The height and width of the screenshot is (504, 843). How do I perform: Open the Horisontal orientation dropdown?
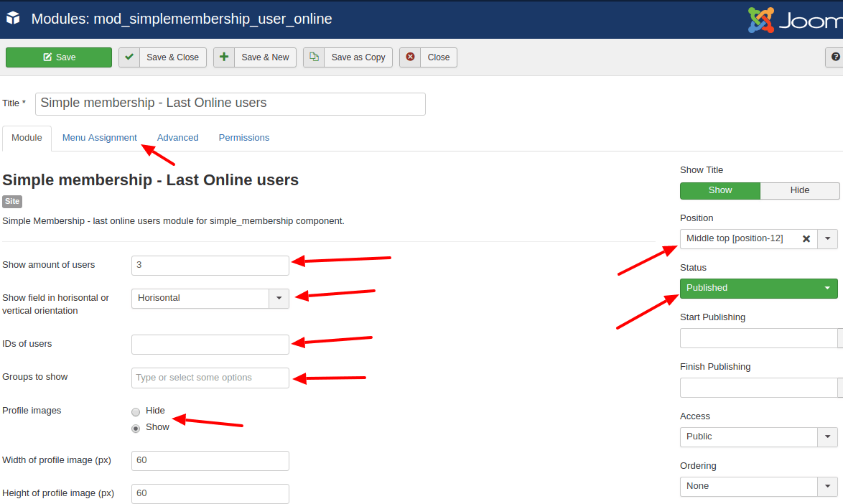(210, 299)
